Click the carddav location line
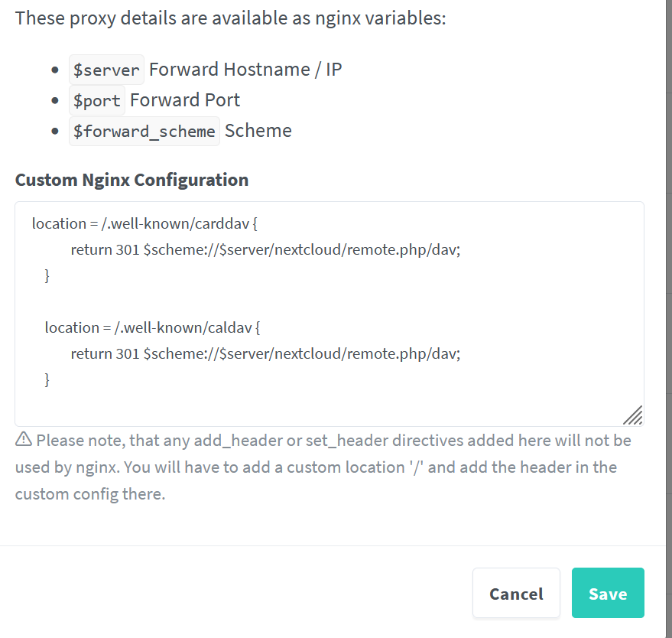 144,224
